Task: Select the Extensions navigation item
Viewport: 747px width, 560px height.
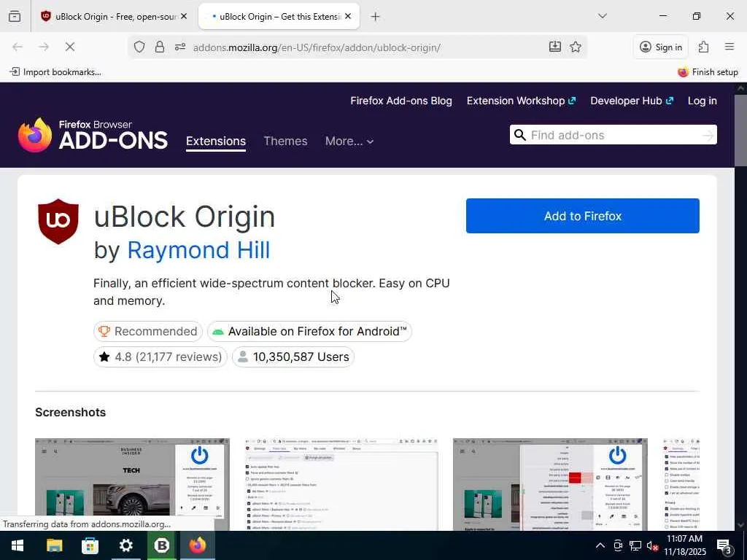Action: tap(216, 141)
